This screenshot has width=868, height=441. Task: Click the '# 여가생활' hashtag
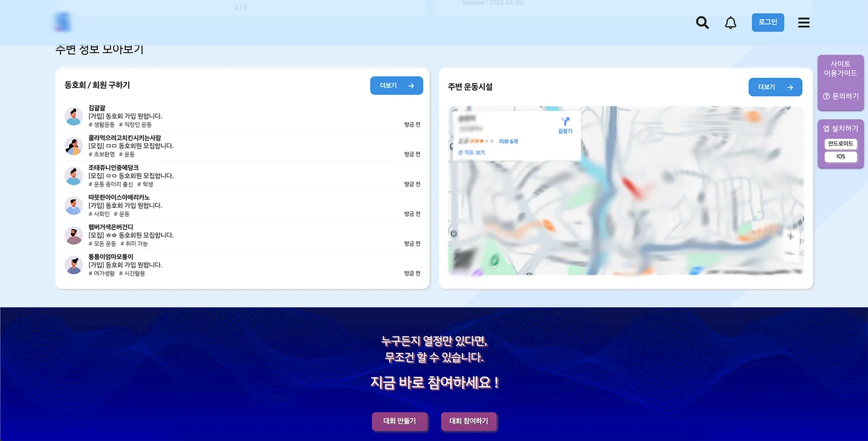coord(102,273)
